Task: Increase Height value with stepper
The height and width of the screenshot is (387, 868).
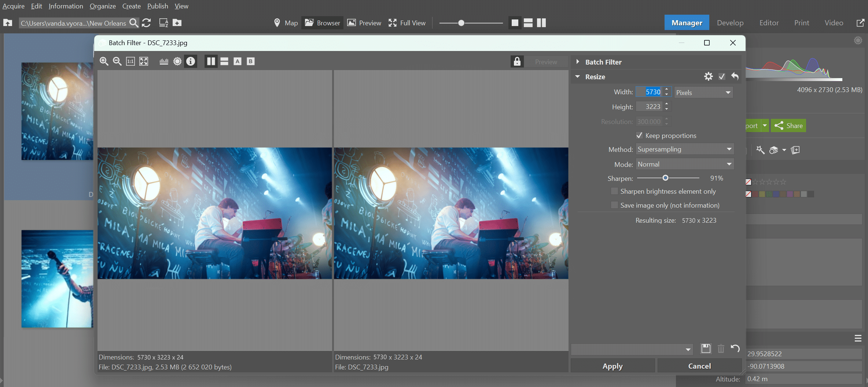Action: click(667, 104)
